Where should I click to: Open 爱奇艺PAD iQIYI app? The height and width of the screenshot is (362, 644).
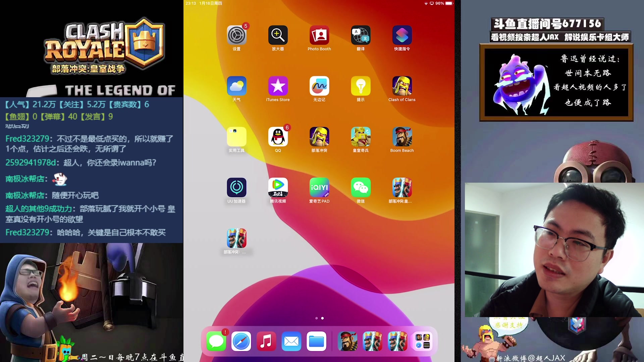pyautogui.click(x=319, y=188)
